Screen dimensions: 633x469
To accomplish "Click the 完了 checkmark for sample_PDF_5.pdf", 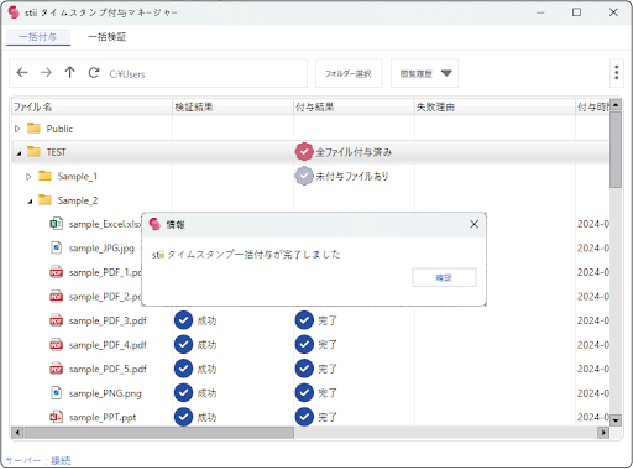I will (304, 368).
